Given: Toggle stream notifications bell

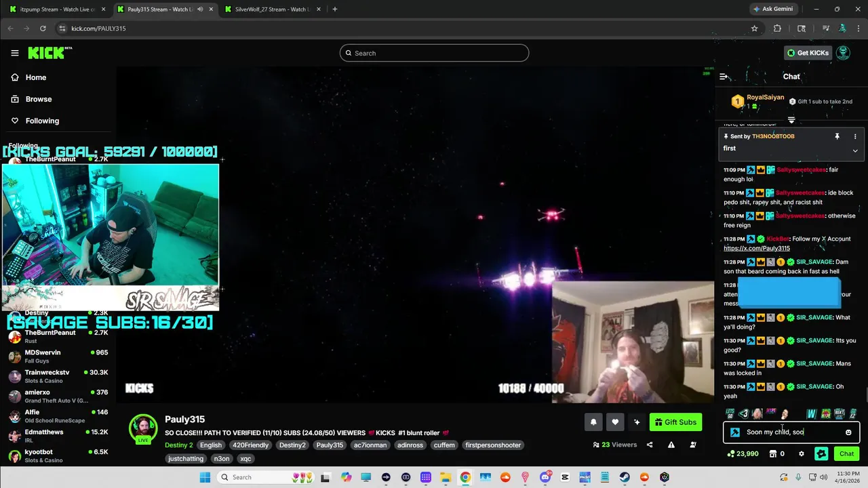Looking at the screenshot, I should point(593,422).
